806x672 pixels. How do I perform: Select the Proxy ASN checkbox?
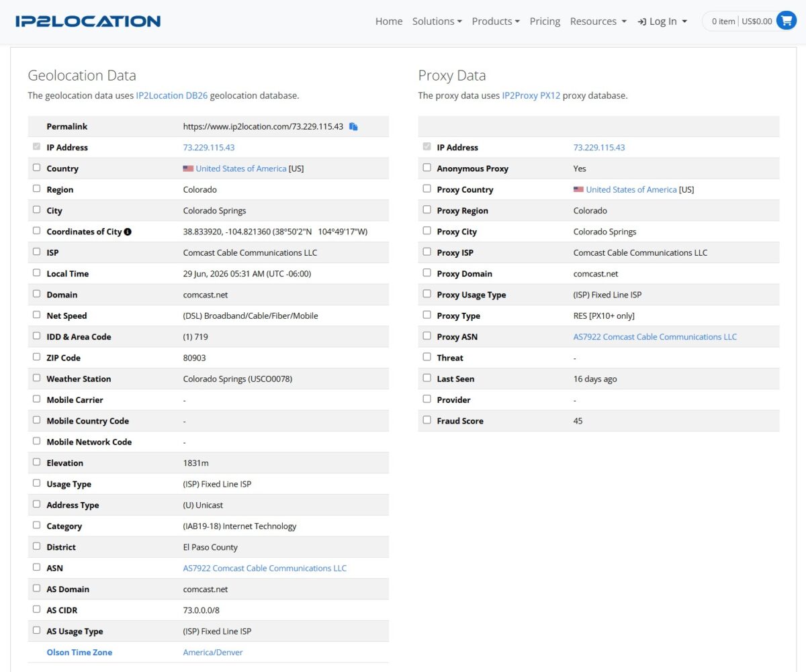tap(427, 336)
